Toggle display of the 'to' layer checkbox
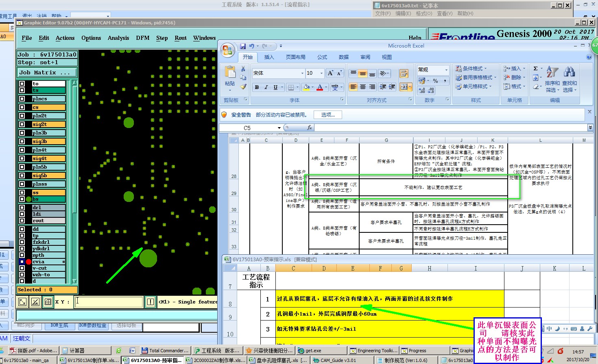The width and height of the screenshot is (598, 364). pyautogui.click(x=22, y=84)
